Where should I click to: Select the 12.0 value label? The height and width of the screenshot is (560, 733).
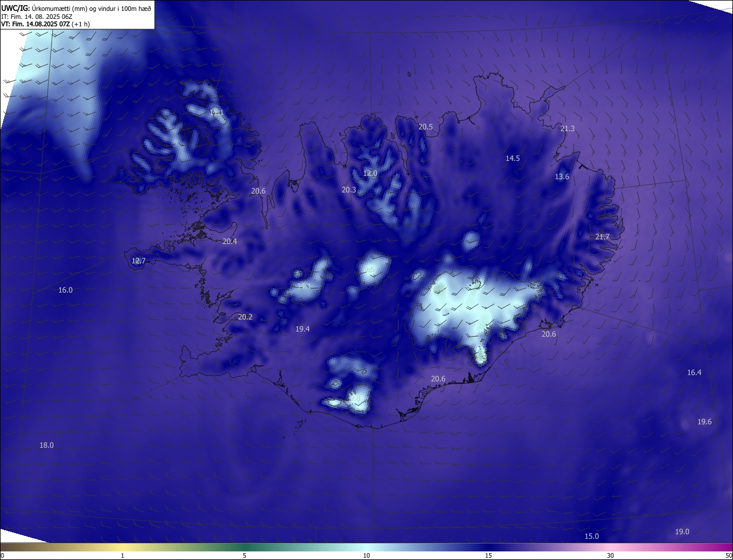tap(371, 173)
